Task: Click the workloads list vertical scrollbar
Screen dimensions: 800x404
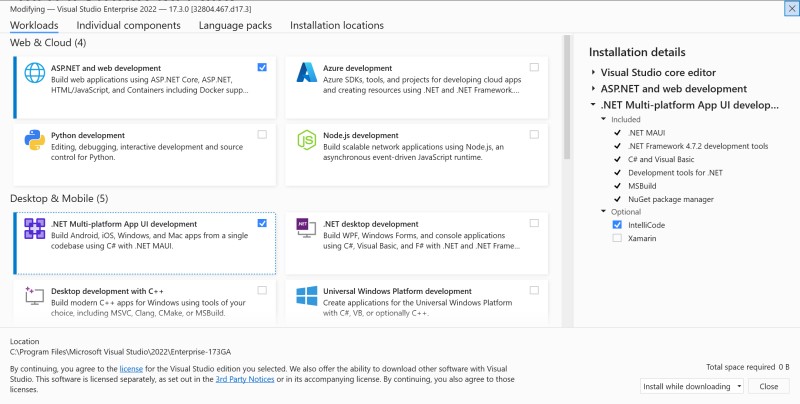Action: pos(567,97)
